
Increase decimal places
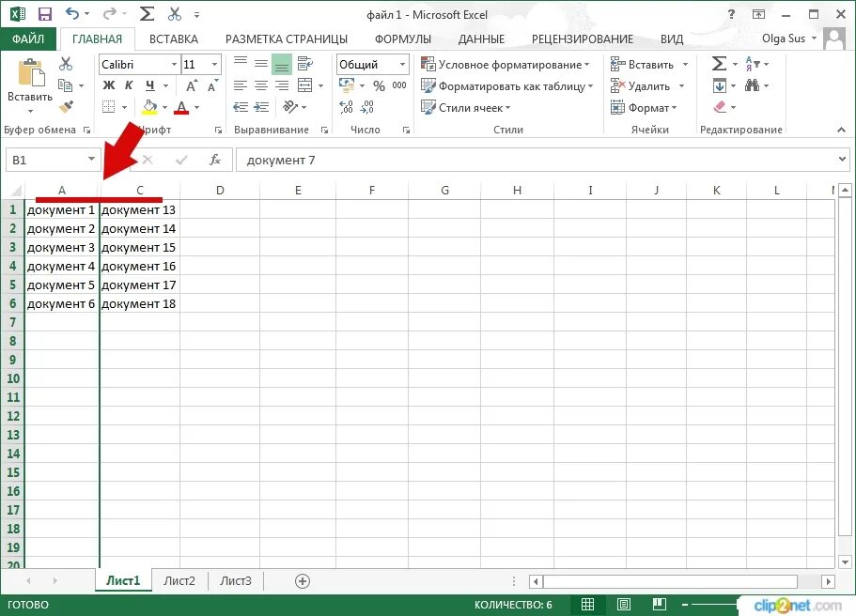[346, 107]
